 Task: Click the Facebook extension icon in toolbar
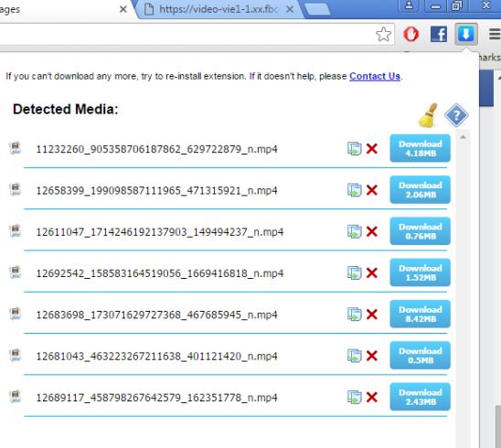click(x=439, y=34)
